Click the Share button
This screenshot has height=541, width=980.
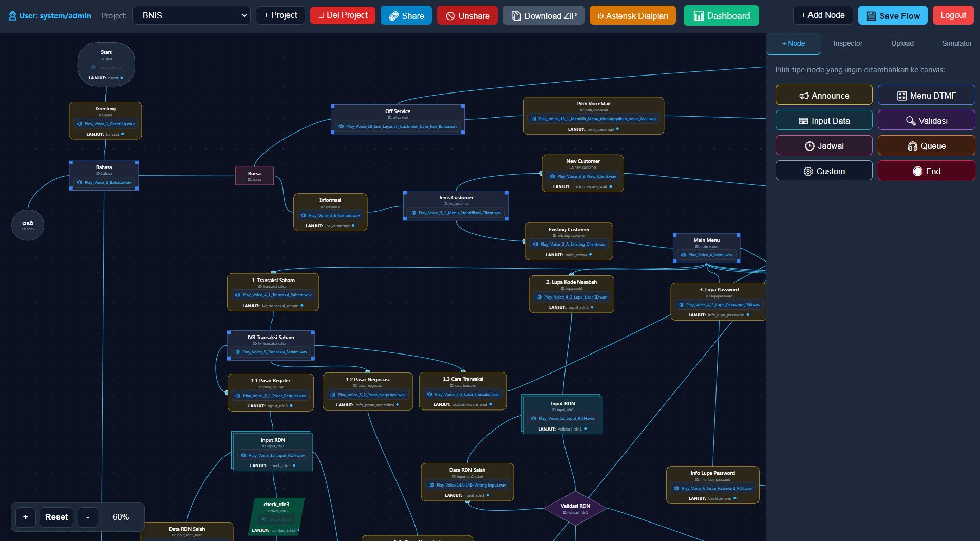coord(406,16)
